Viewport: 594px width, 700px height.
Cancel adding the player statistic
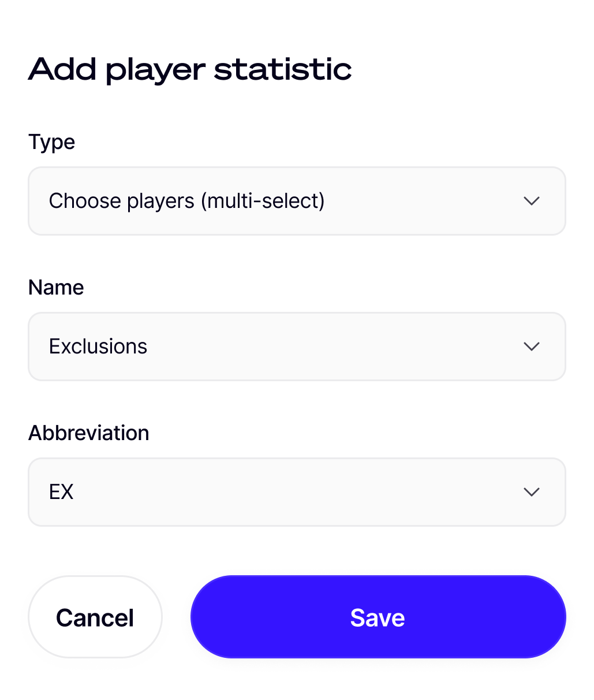tap(95, 617)
